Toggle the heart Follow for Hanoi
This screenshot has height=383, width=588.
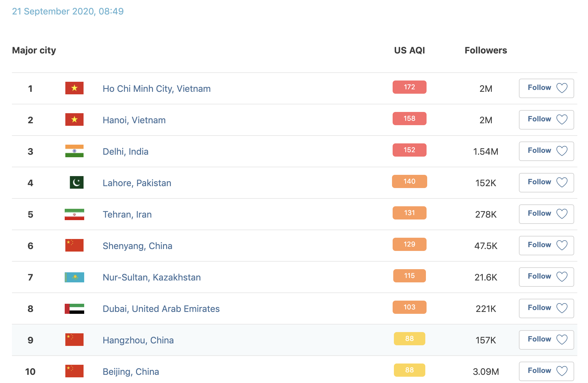click(x=562, y=119)
